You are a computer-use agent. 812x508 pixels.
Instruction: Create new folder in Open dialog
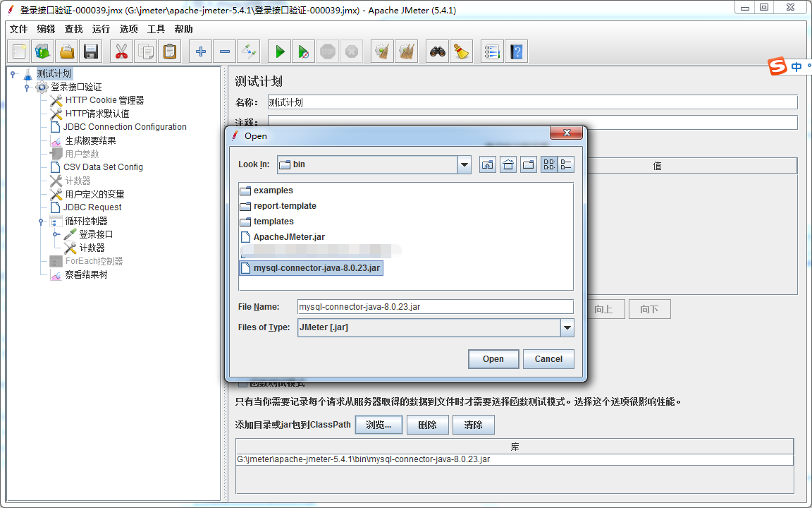click(x=528, y=165)
